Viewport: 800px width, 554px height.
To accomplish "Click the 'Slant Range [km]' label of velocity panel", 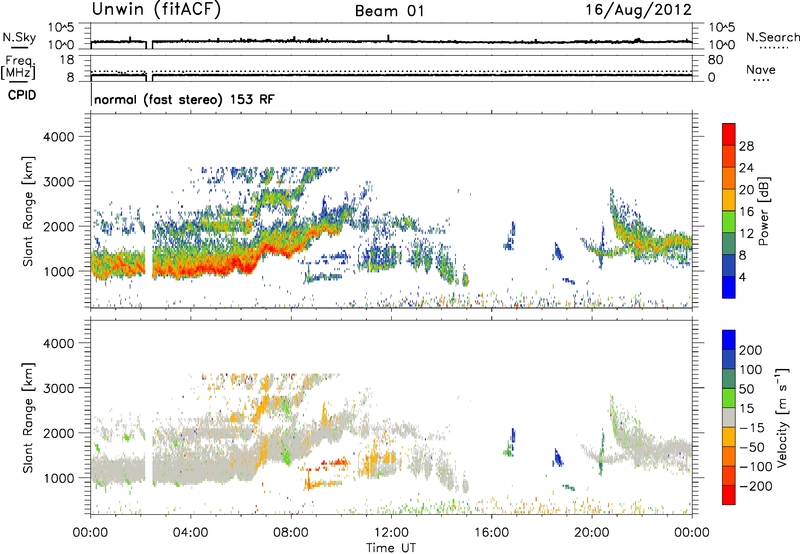I will coord(28,418).
